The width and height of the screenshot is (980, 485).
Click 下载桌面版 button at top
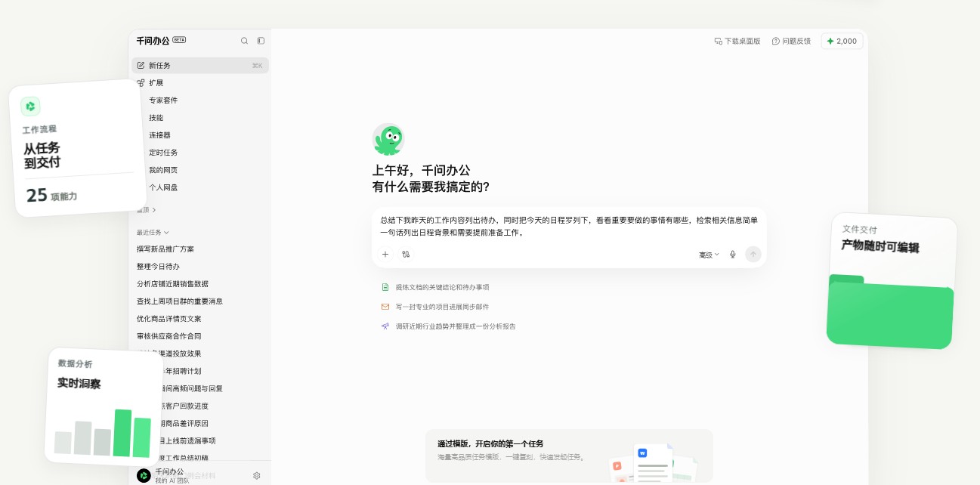coord(737,41)
